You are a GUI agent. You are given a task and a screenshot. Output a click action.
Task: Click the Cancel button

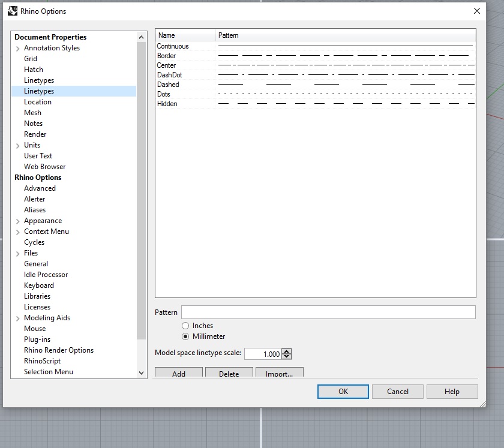(x=398, y=392)
